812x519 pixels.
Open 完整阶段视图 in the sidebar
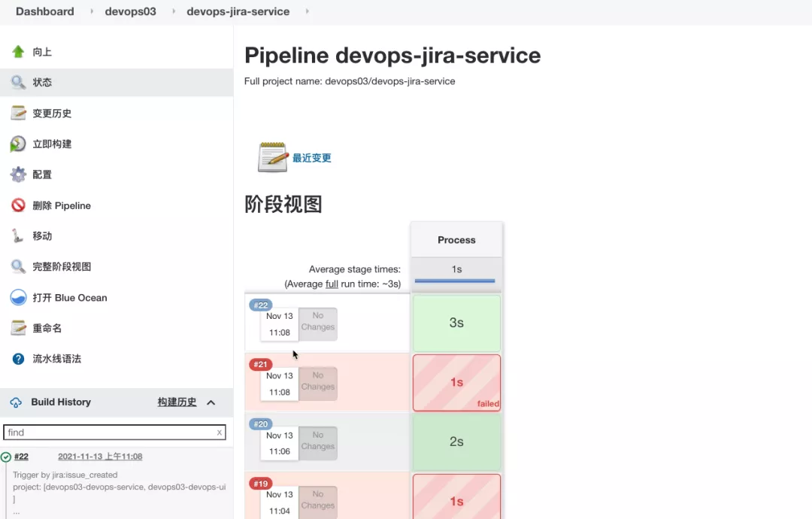click(x=62, y=267)
